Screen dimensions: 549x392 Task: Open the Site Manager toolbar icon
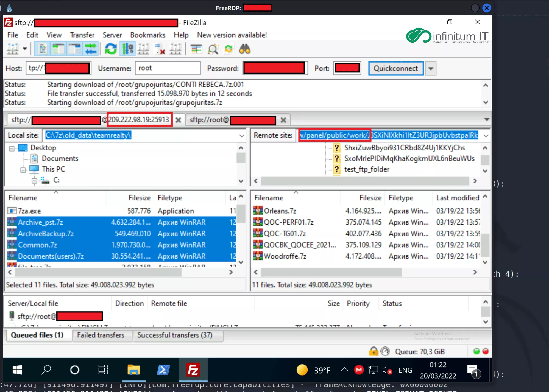click(x=13, y=49)
